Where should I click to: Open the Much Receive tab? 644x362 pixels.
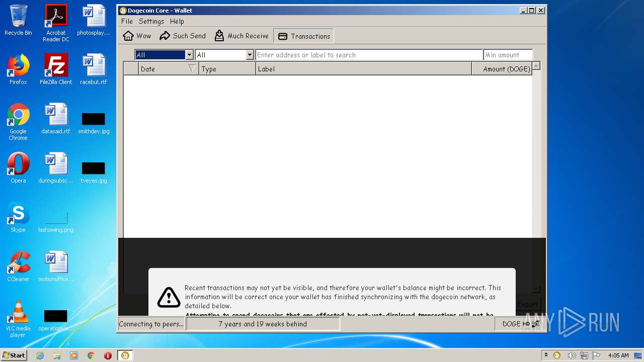tap(242, 36)
